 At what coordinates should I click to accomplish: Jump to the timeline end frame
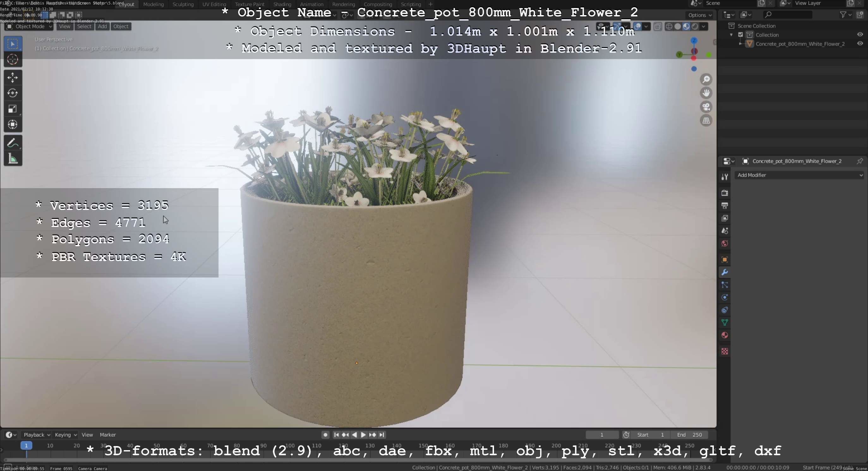(382, 435)
